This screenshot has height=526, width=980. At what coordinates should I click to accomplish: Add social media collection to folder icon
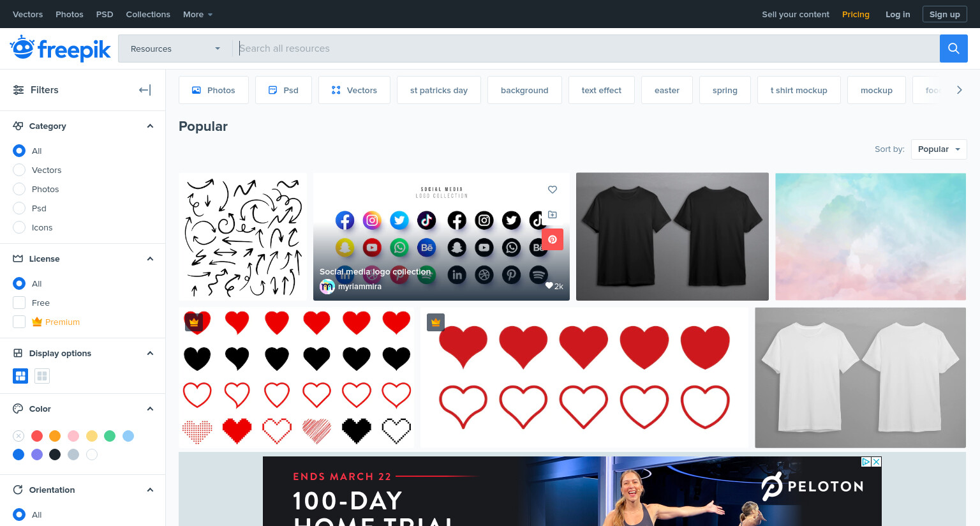553,214
